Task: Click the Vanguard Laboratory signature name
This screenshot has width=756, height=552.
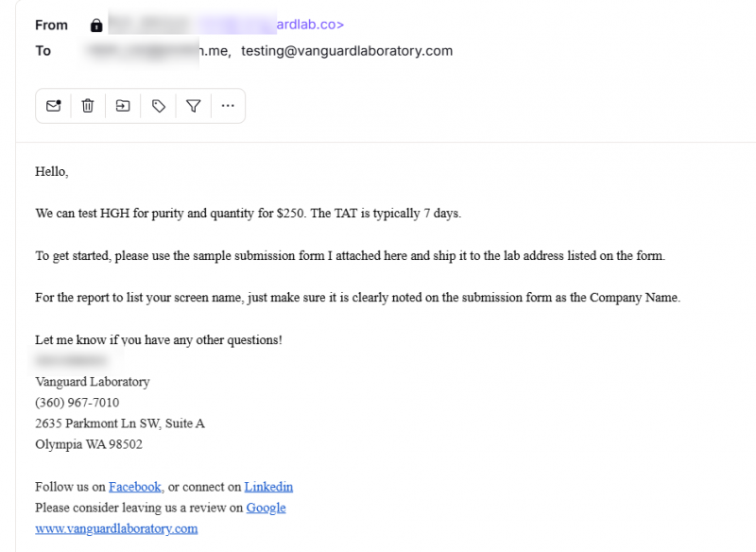Action: click(93, 382)
